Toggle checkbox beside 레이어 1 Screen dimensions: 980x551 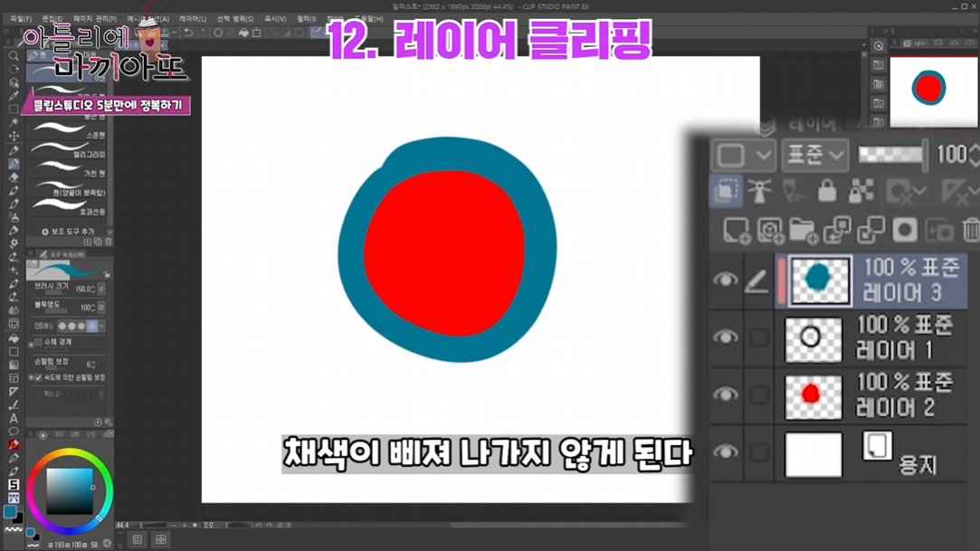[759, 338]
